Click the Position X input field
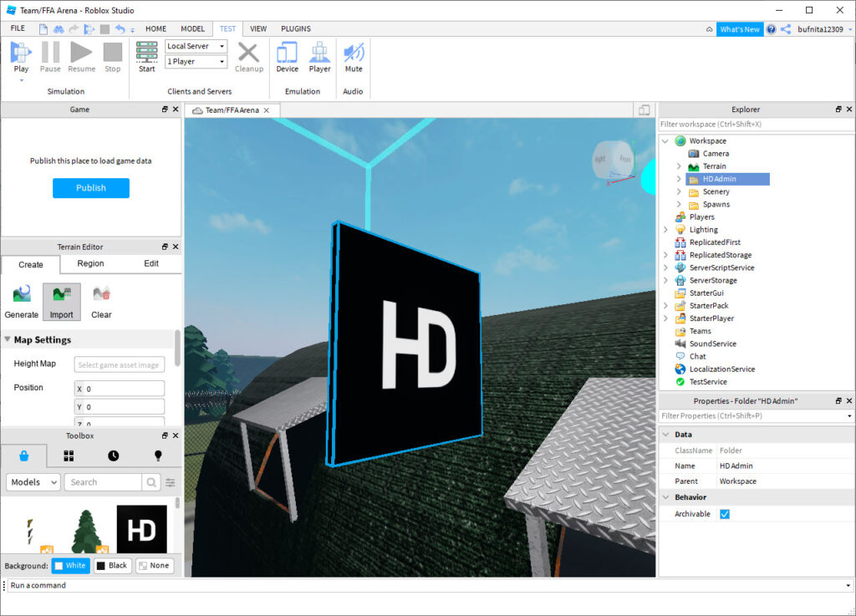 point(119,389)
